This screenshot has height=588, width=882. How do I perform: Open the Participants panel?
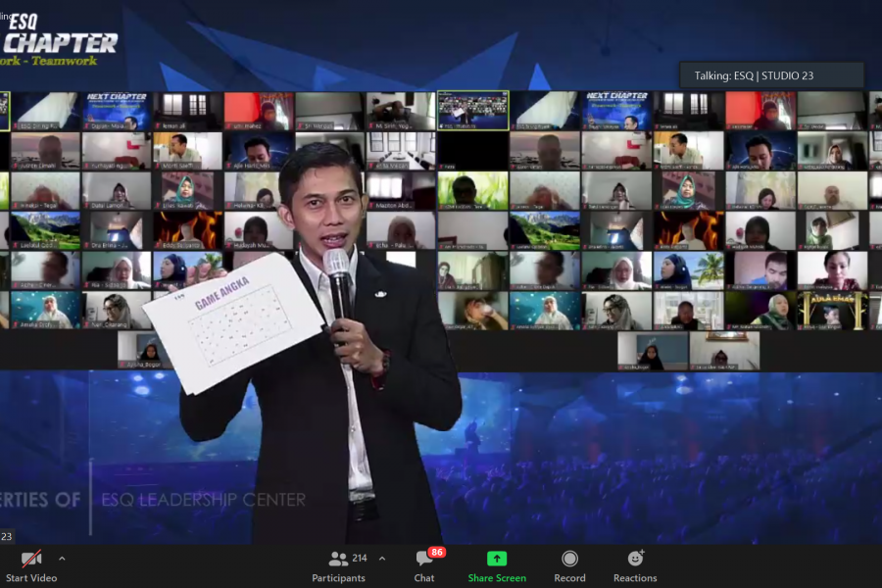click(339, 564)
